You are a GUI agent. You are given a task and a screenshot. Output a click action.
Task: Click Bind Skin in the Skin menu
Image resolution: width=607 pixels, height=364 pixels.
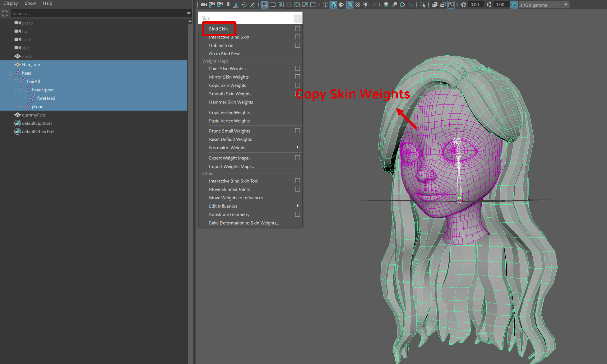pos(218,29)
